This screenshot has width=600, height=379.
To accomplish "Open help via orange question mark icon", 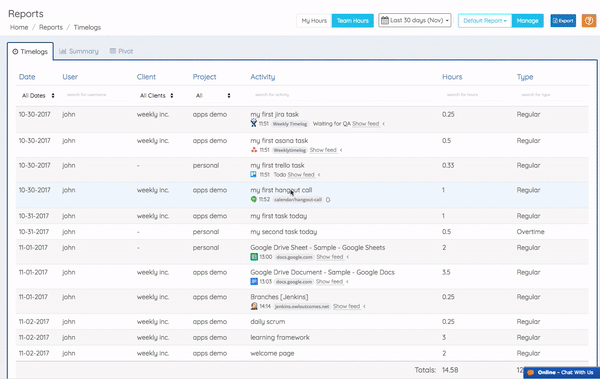I will 589,21.
